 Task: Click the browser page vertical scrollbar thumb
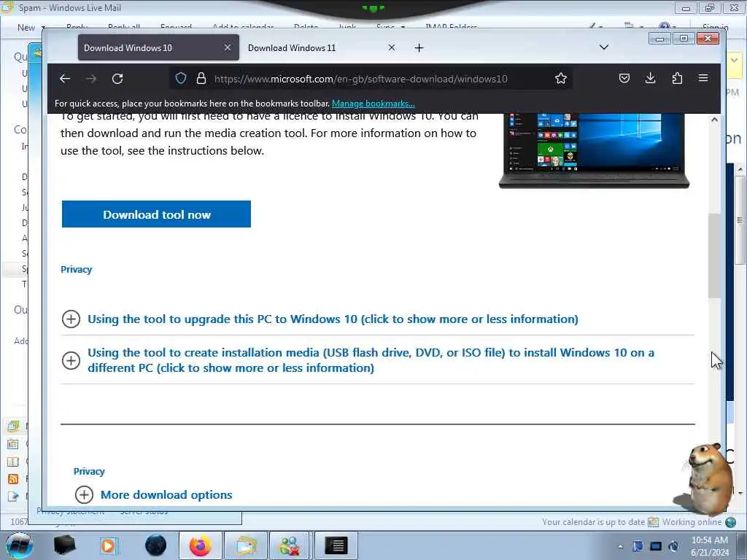[714, 256]
